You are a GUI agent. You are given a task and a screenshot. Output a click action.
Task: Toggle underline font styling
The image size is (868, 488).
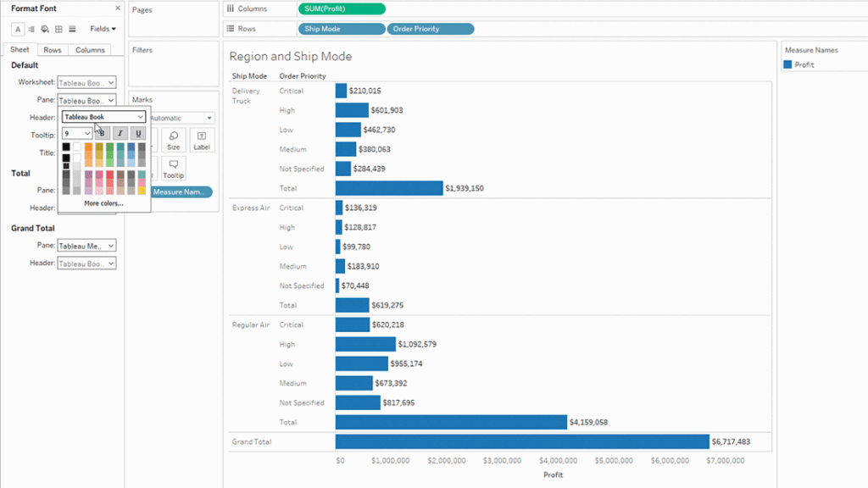point(138,134)
